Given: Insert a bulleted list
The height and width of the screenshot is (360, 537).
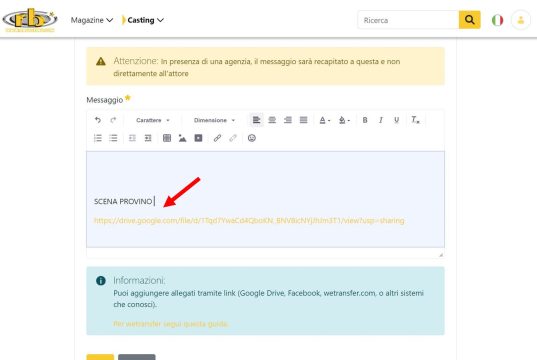Looking at the screenshot, I should [113, 138].
